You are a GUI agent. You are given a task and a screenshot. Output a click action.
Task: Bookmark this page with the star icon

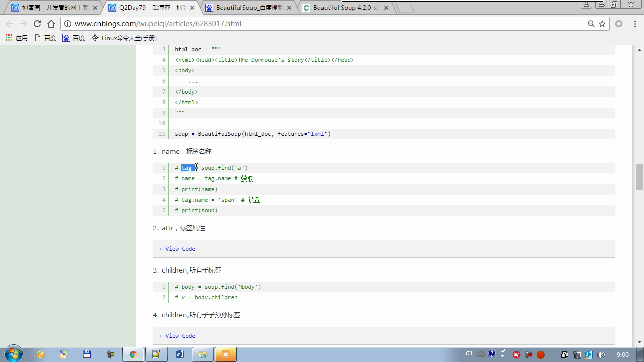(x=602, y=24)
